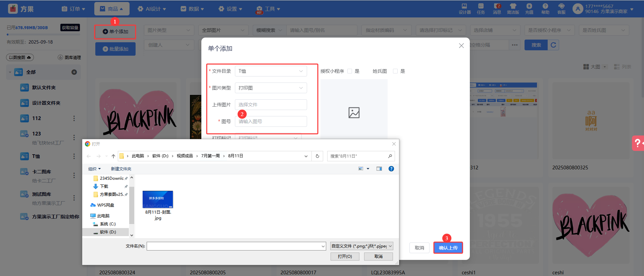This screenshot has width=644, height=276.
Task: Click search magnifier in file dialog
Action: pyautogui.click(x=390, y=156)
